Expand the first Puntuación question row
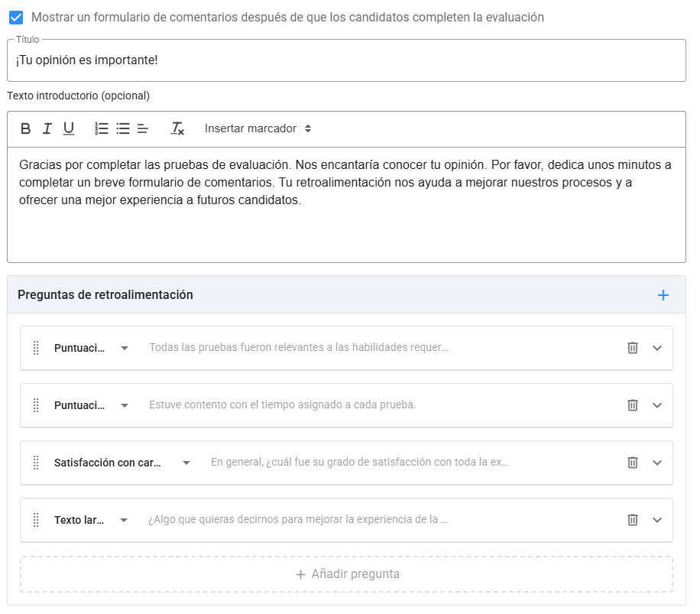 tap(656, 347)
